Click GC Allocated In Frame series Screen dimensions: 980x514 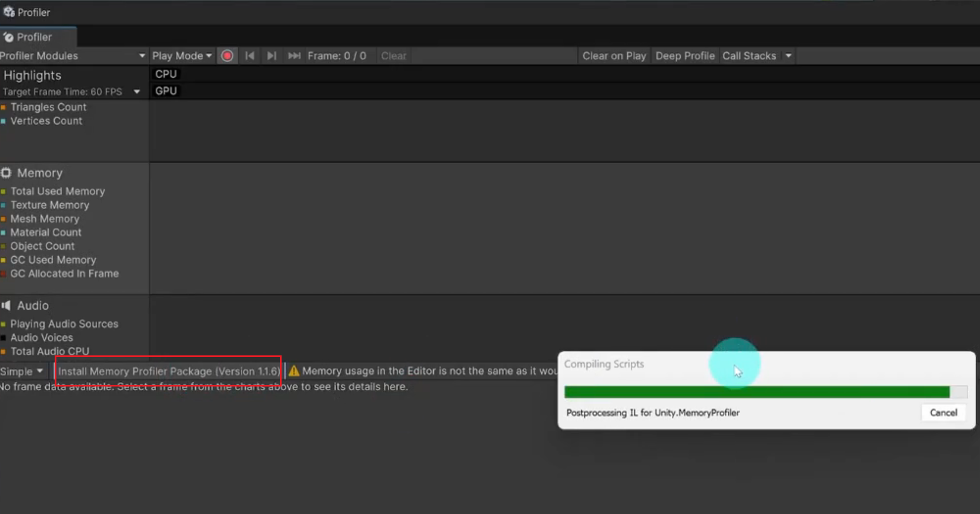point(64,274)
